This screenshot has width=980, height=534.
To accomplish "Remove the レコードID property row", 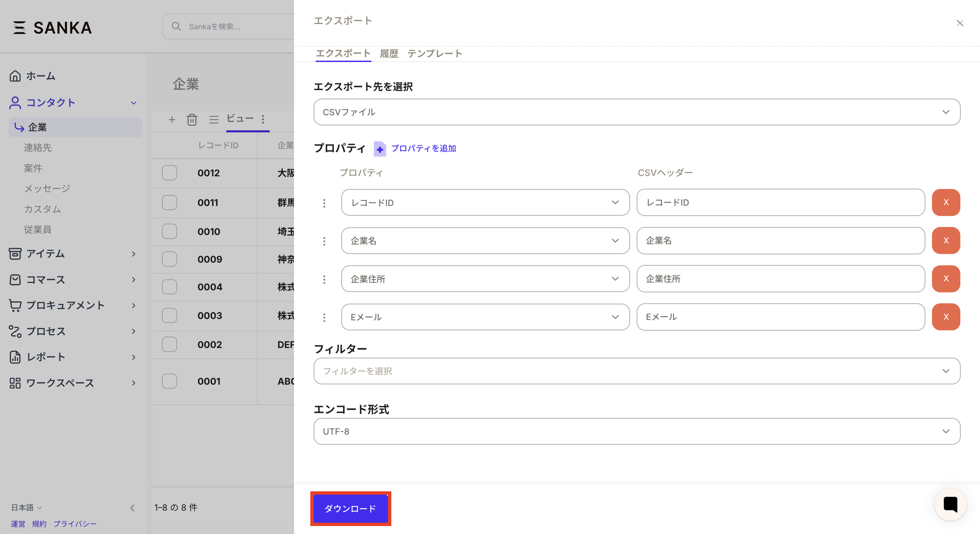I will [x=946, y=202].
